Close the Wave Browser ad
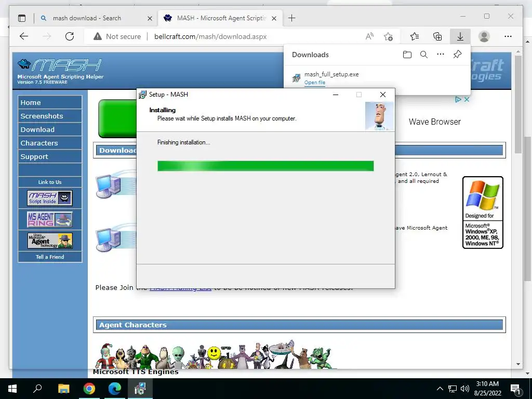 467,99
